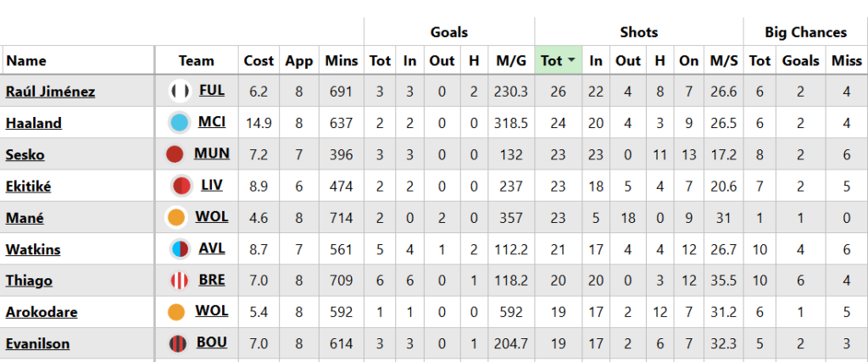Click the Aston Villa badge icon
Viewport: 868px width, 362px height.
coord(179,249)
